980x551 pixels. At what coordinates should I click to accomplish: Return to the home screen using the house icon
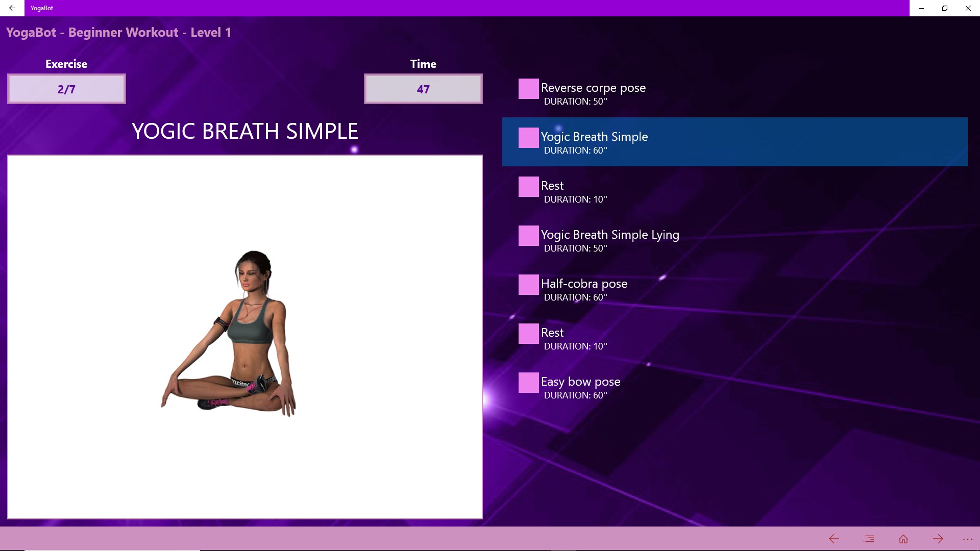903,539
